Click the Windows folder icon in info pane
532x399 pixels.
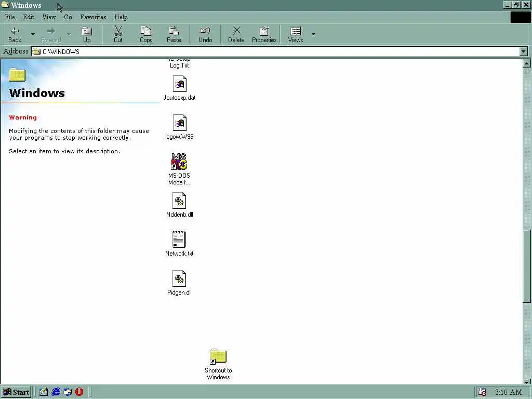tap(17, 75)
